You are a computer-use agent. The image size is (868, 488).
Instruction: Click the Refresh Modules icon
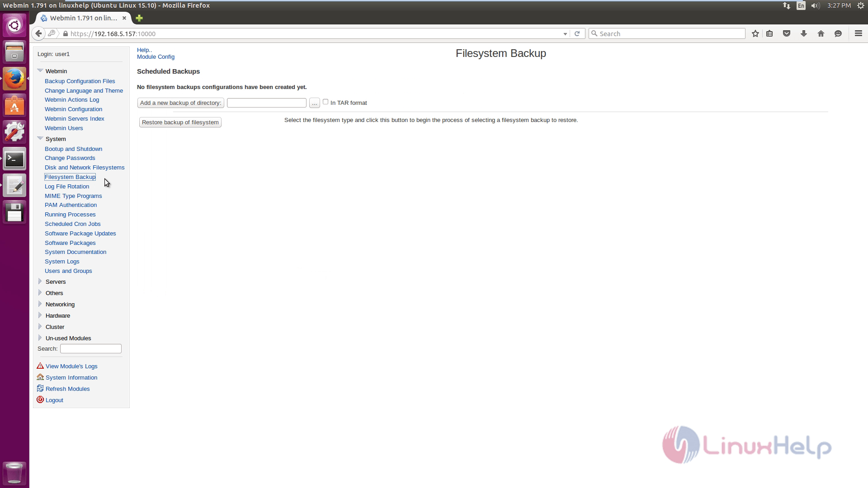click(x=40, y=388)
